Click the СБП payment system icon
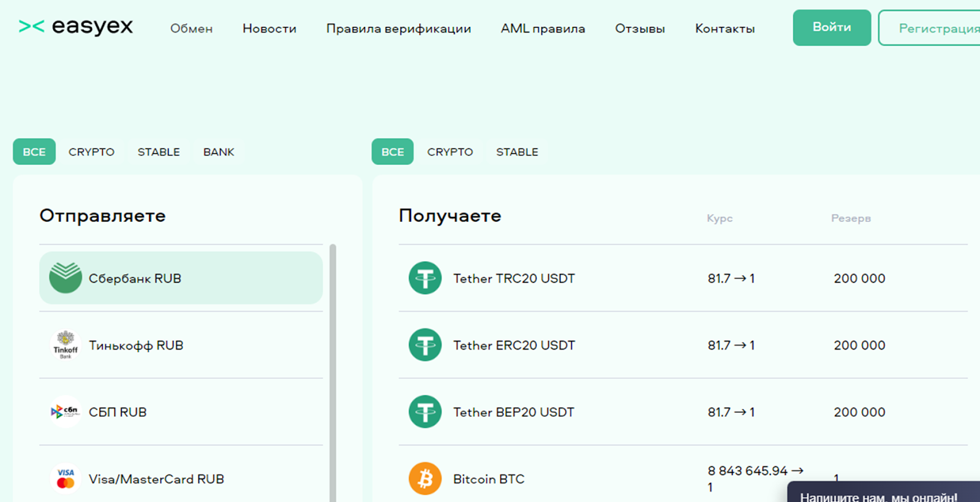The image size is (980, 502). tap(66, 412)
